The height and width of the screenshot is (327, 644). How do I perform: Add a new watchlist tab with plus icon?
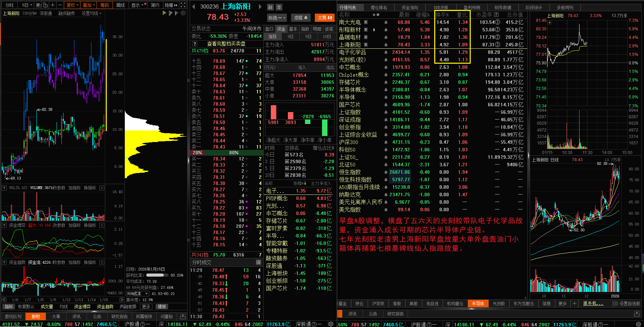pos(574,303)
